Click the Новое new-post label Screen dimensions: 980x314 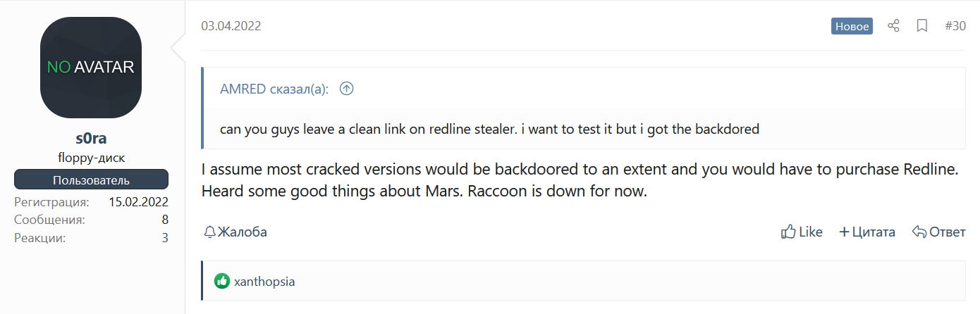tap(852, 26)
